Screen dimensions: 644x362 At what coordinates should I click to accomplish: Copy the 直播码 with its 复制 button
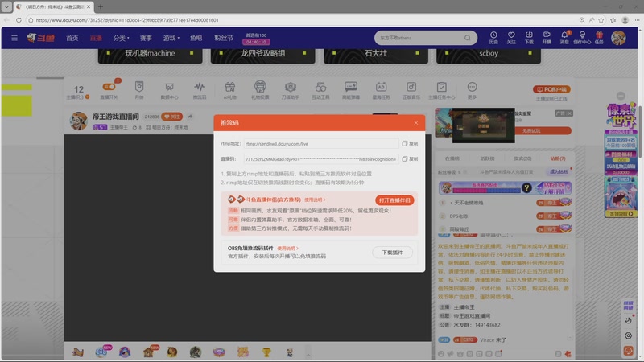coord(410,158)
